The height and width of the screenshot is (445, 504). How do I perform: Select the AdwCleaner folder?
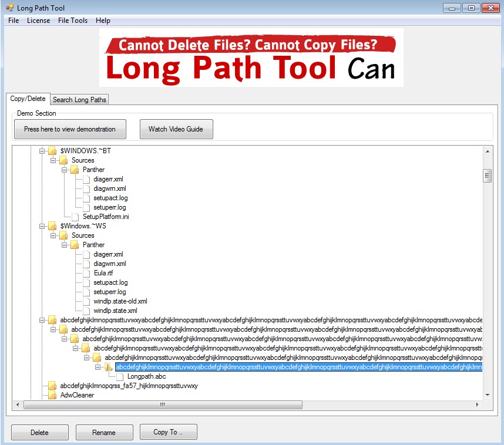tap(77, 395)
